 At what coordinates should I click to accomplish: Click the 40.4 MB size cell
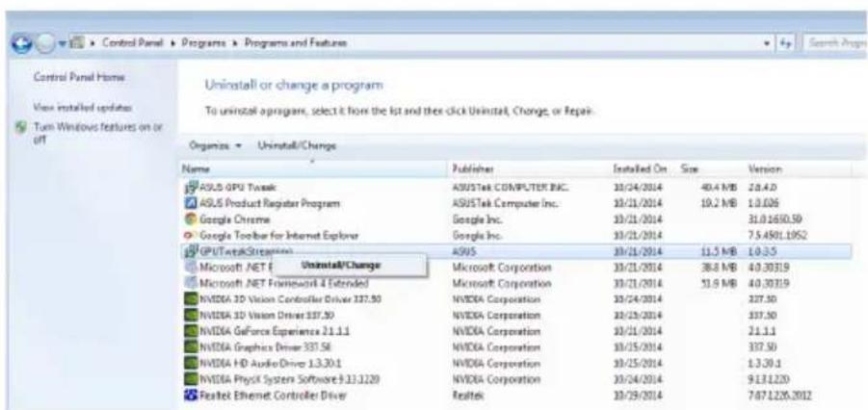click(x=718, y=188)
